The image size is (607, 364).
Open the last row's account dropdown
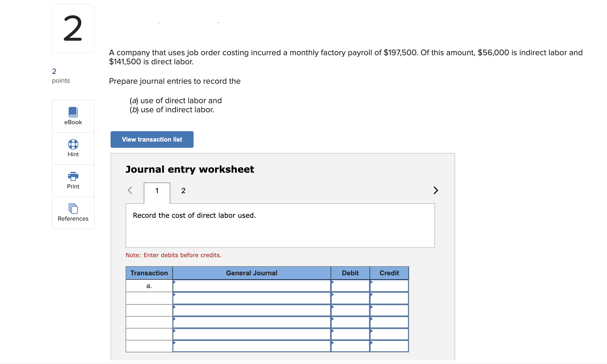pos(251,346)
